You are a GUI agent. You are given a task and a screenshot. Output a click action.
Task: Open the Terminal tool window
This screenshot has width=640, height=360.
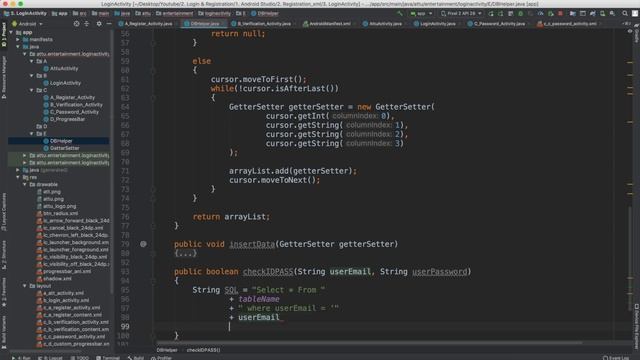click(108, 358)
